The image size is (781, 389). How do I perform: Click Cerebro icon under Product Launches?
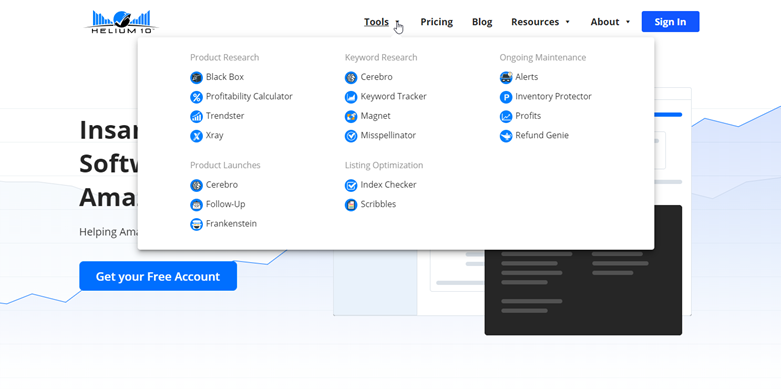coord(196,185)
